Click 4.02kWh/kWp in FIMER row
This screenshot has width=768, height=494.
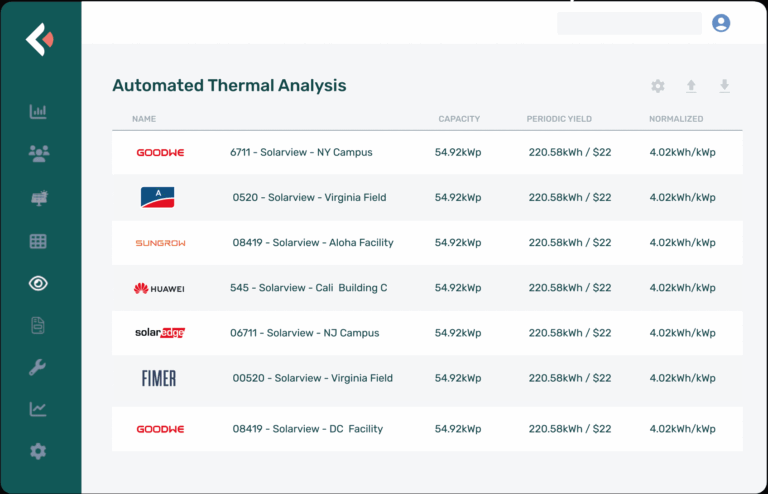tap(682, 378)
